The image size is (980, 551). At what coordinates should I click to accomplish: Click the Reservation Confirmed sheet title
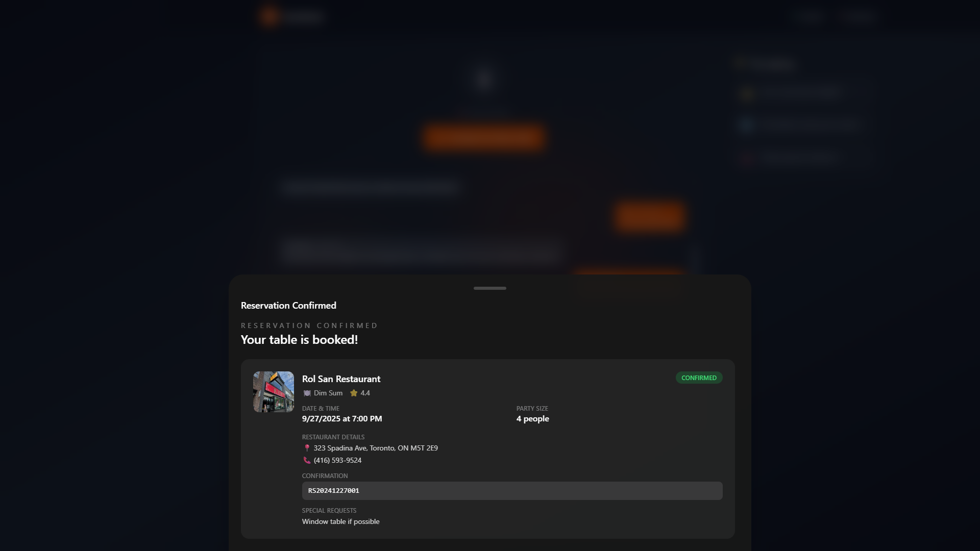click(x=288, y=306)
